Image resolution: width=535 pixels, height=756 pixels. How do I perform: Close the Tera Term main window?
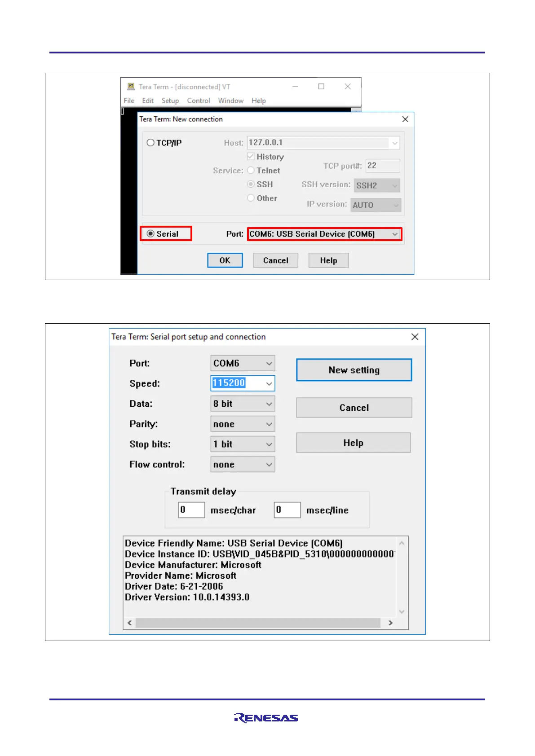pos(348,86)
